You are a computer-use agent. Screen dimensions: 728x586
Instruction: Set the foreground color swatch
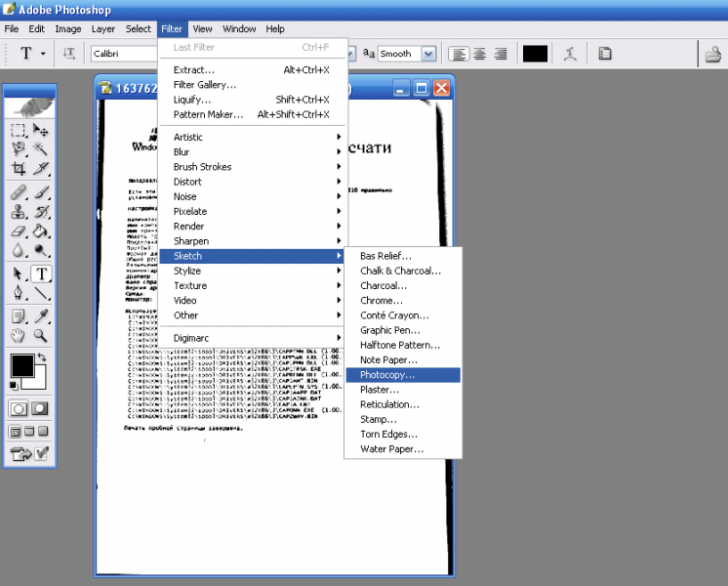pos(22,365)
